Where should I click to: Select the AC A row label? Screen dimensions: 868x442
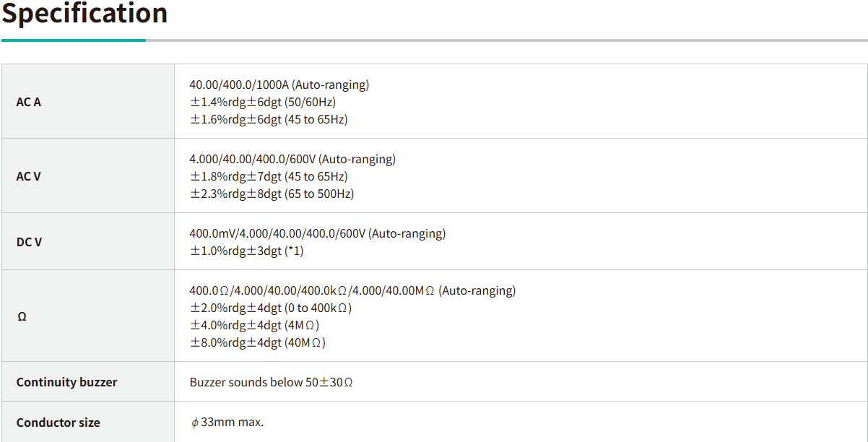click(x=29, y=102)
